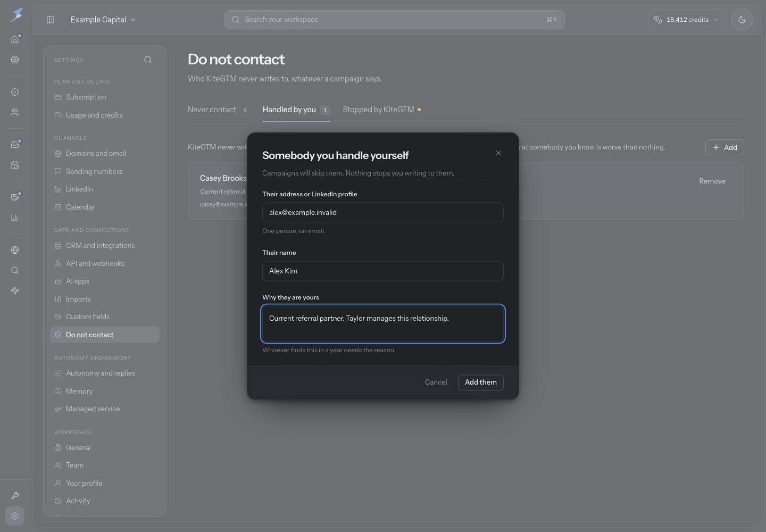Viewport: 766px width, 532px height.
Task: Open Memory settings
Action: 105,391
